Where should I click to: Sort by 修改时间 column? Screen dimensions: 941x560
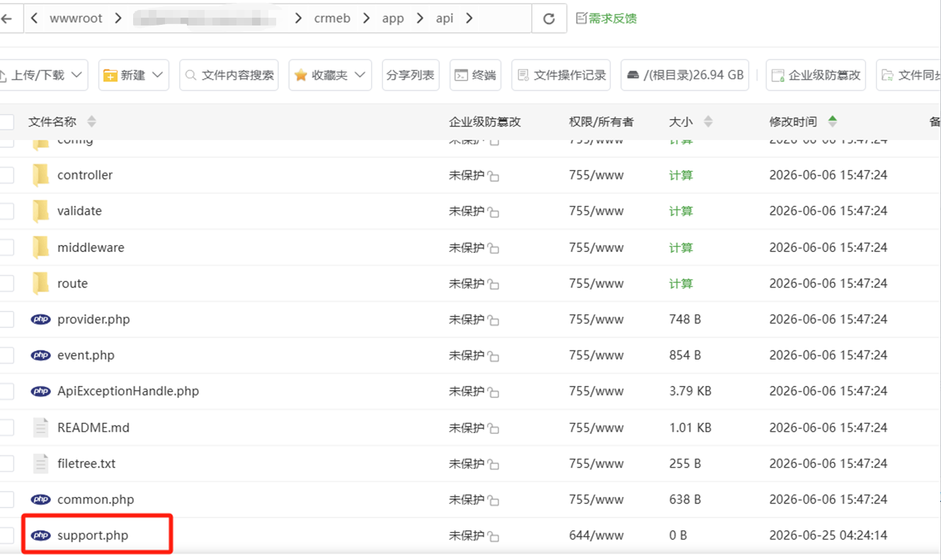(833, 122)
